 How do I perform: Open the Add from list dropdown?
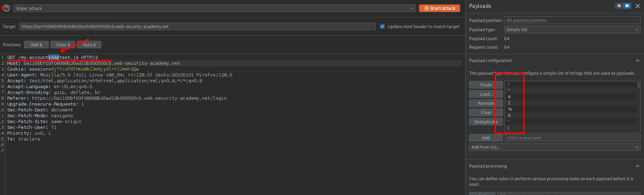pos(554,147)
